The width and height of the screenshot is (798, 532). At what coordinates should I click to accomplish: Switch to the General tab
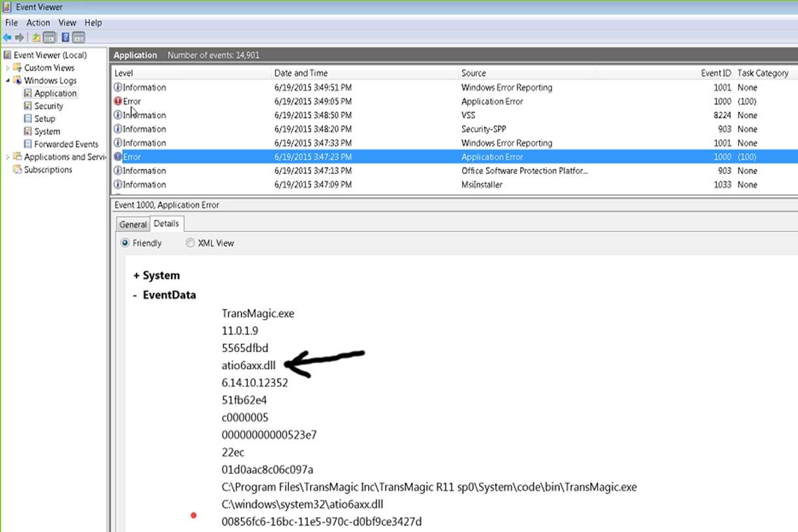(133, 224)
